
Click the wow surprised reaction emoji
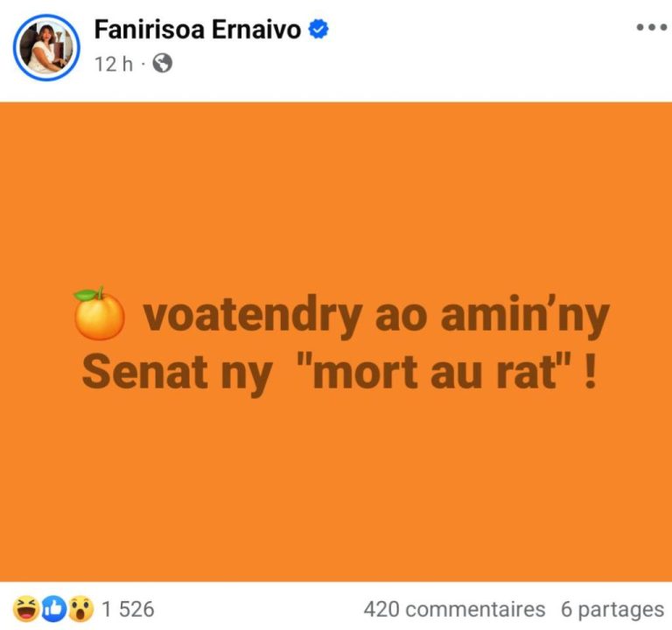pyautogui.click(x=80, y=609)
